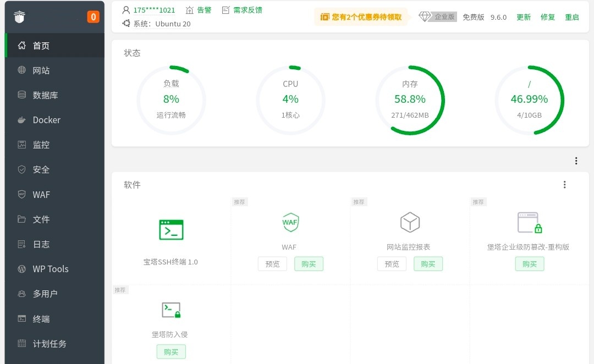Click 预览 button under WAF

click(x=272, y=264)
